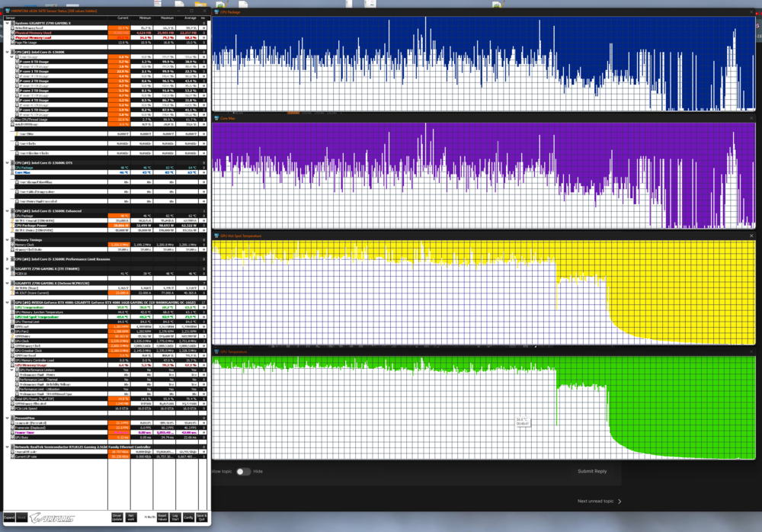Click the HWiNFO64 title bar app icon

[x=8, y=11]
